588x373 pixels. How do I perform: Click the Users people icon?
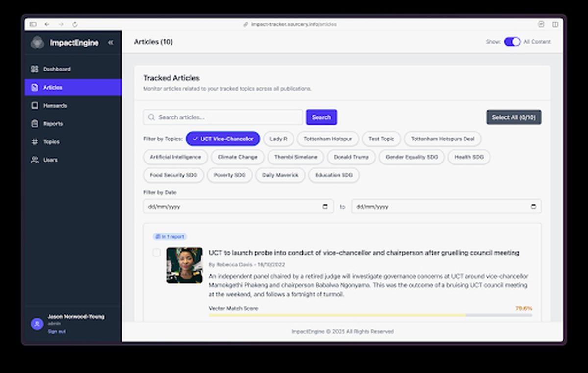[x=35, y=160]
